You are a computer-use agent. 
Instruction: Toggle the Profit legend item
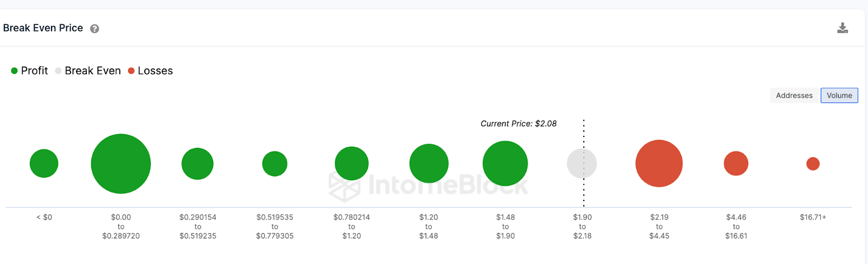point(29,71)
